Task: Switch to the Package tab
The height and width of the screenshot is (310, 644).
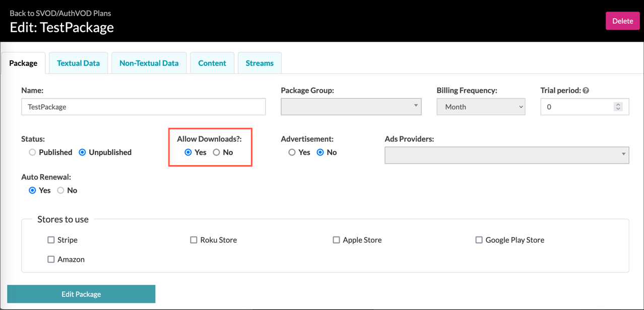Action: click(x=23, y=63)
